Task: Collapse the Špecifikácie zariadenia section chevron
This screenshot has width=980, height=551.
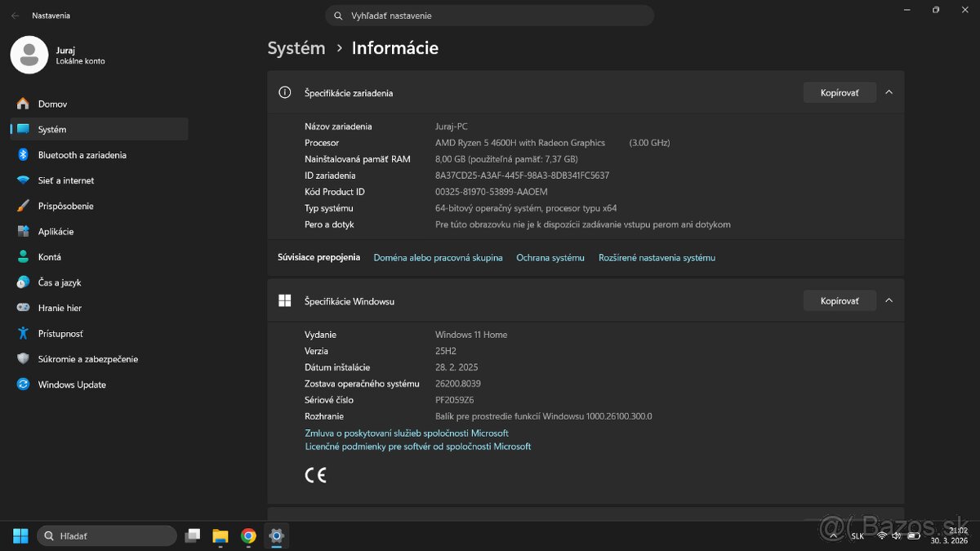Action: pos(889,91)
